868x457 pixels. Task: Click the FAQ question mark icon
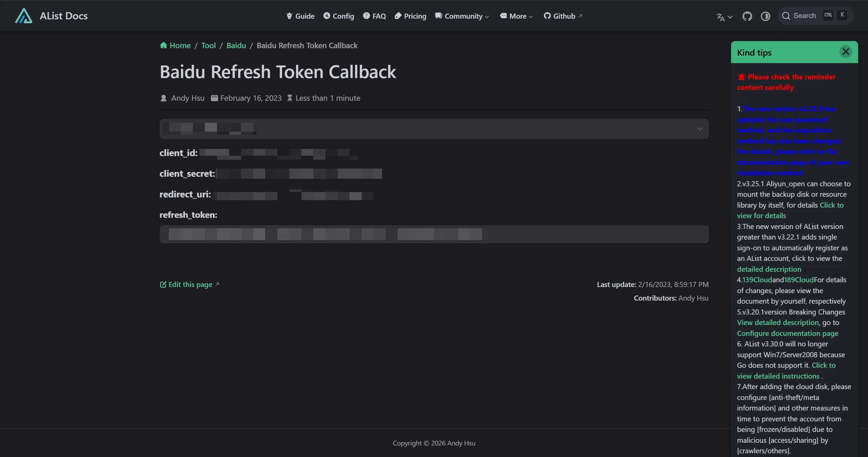pyautogui.click(x=366, y=16)
